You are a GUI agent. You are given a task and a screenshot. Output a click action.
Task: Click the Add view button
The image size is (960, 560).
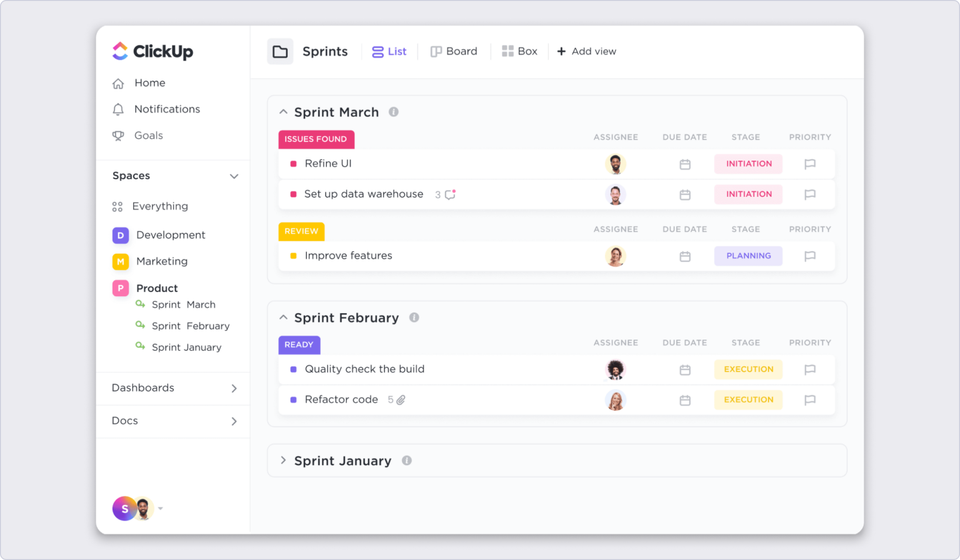click(586, 51)
